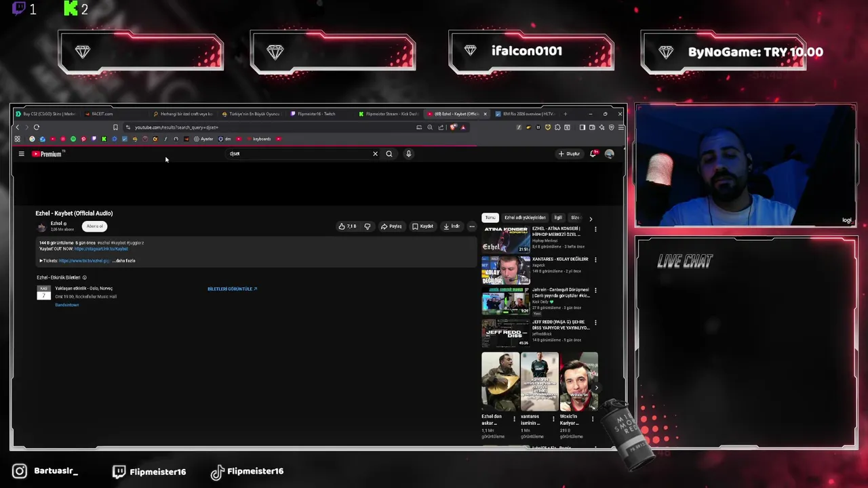The height and width of the screenshot is (488, 868).
Task: Select the Ezhel adlı yükleyiciden chip
Action: [525, 218]
